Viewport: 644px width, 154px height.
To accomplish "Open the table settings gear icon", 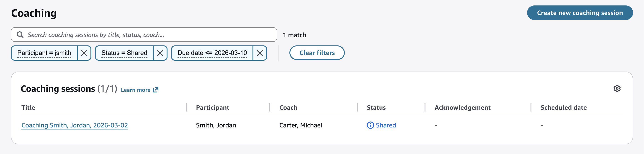I will click(x=617, y=88).
